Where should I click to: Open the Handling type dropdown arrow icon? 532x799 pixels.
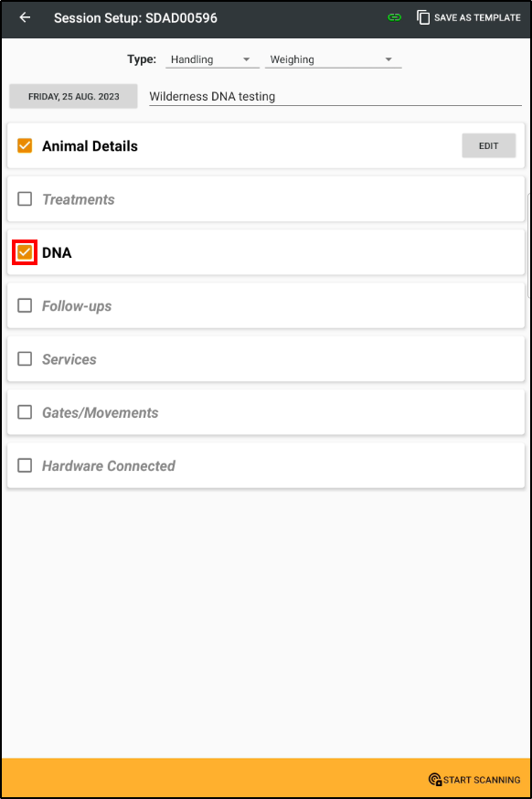(245, 59)
